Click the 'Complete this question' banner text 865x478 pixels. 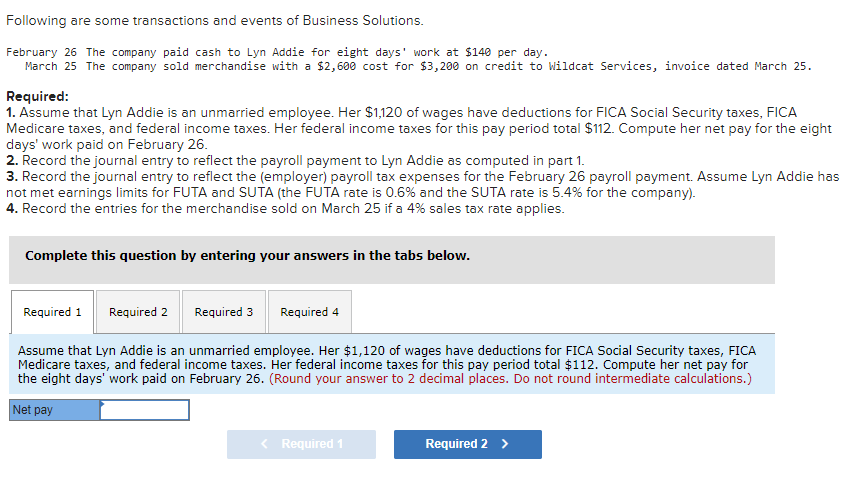coord(247,256)
